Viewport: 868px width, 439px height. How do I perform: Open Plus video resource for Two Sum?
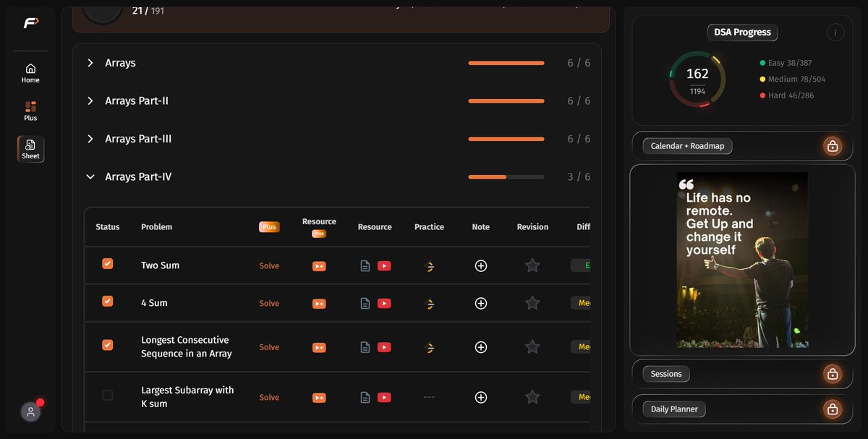coord(319,266)
